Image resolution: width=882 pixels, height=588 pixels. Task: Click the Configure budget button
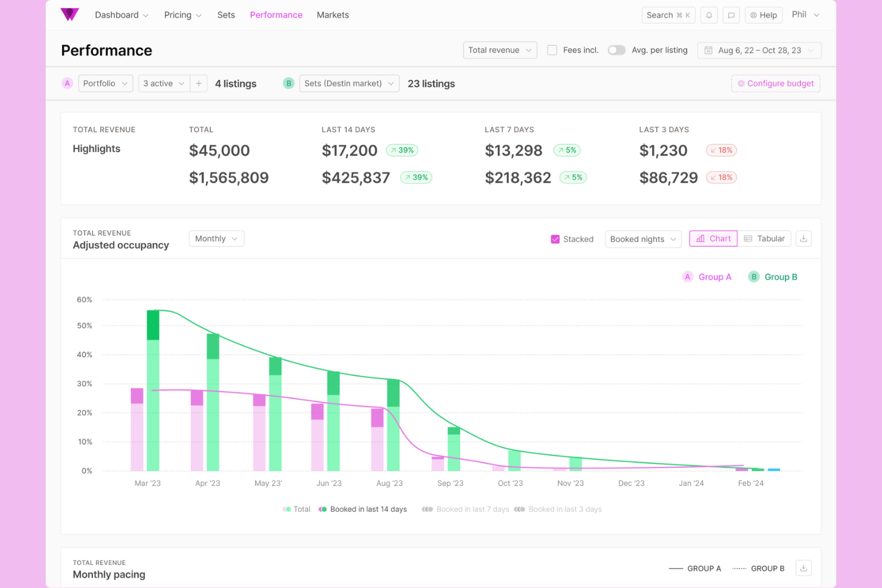(775, 83)
